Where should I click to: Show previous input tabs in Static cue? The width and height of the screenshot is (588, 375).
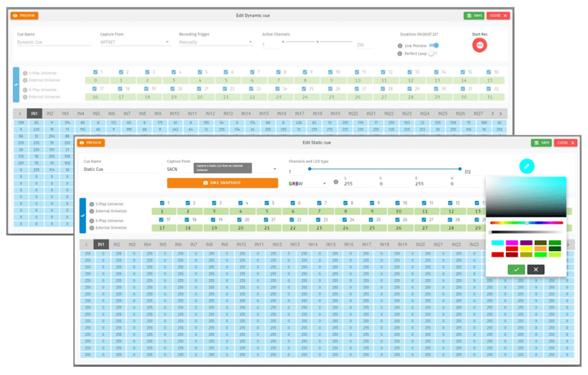pyautogui.click(x=87, y=244)
